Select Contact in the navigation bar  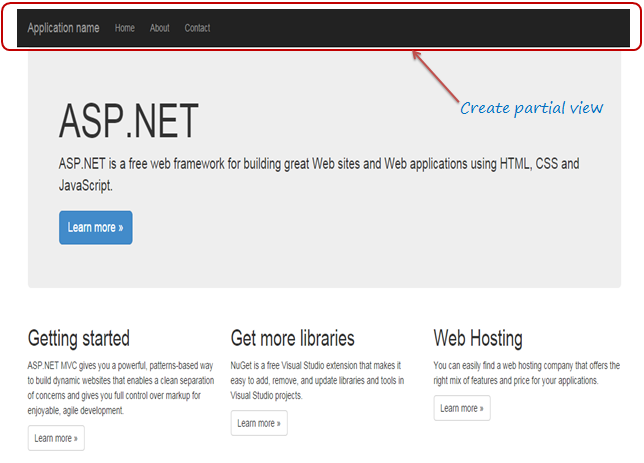[x=197, y=28]
